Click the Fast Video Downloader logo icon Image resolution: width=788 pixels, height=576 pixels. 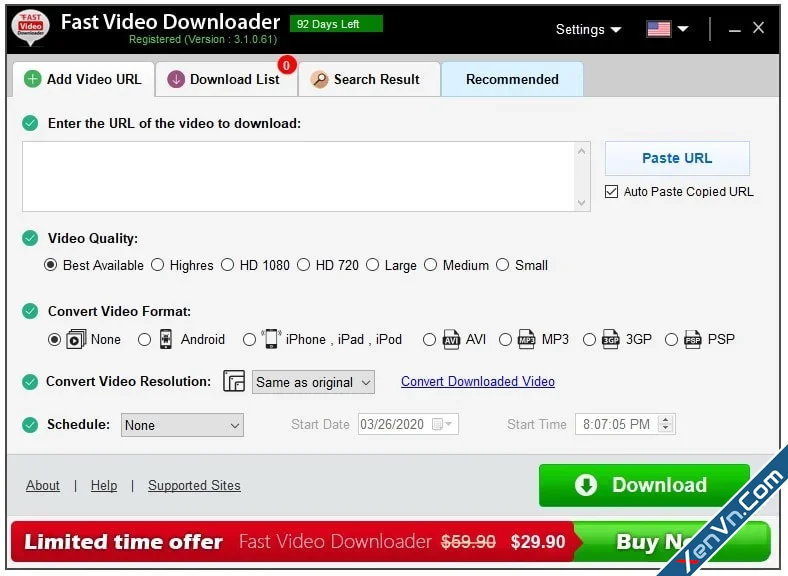(x=30, y=28)
